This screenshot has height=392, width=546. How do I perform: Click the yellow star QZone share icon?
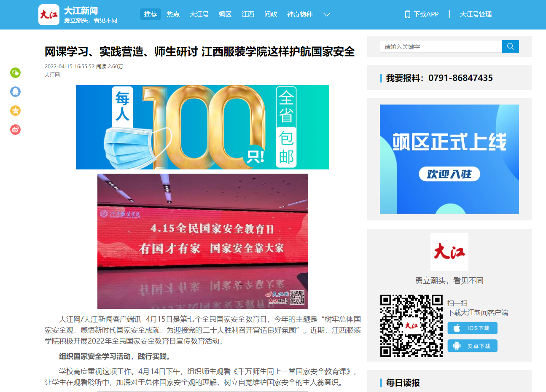coord(16,111)
